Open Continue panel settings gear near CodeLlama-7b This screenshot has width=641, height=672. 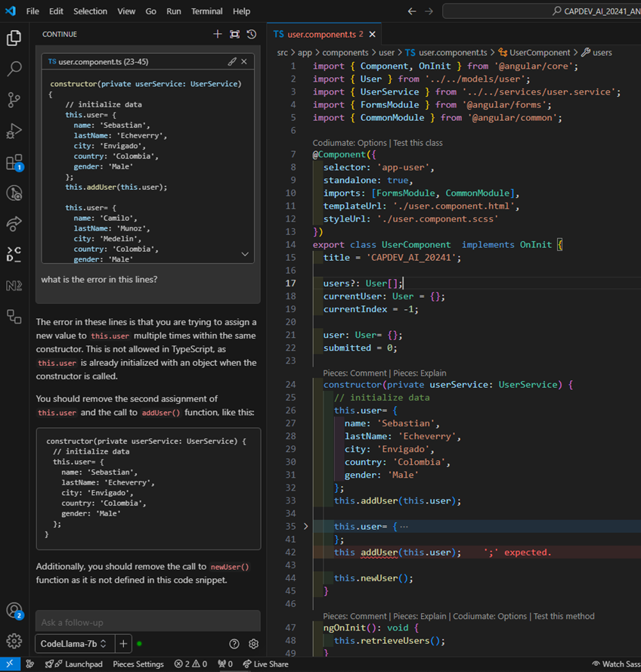tap(253, 643)
